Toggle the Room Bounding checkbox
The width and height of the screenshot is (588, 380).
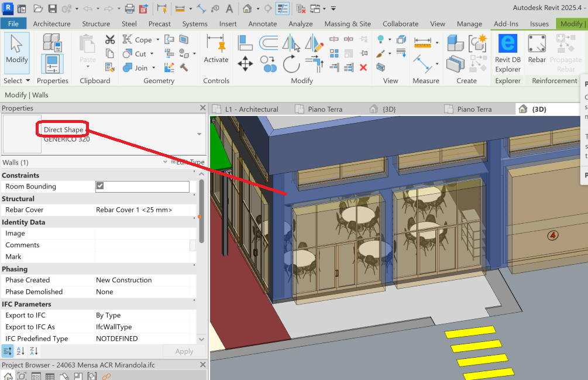tap(100, 186)
